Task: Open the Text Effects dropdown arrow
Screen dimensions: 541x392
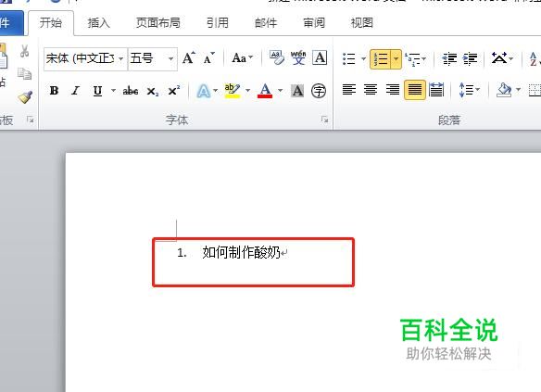Action: [x=215, y=91]
